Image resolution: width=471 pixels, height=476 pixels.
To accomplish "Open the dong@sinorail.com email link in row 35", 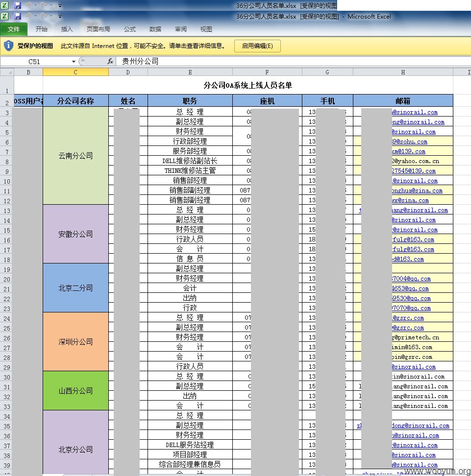I will coord(421,425).
